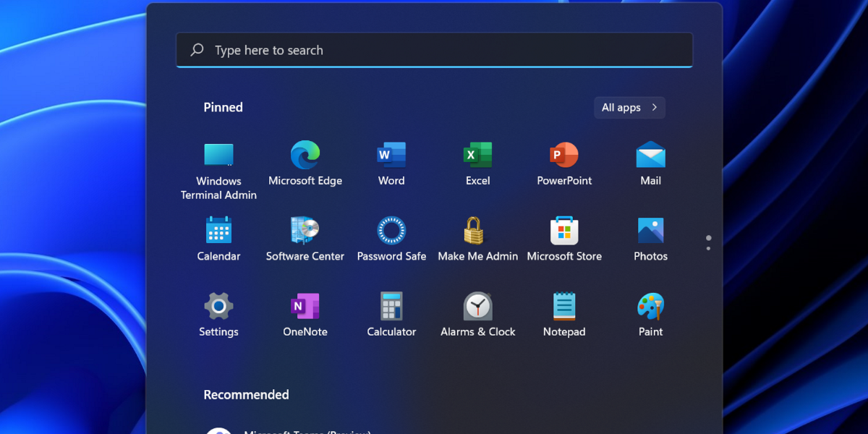Open the Calendar app
The width and height of the screenshot is (868, 434).
(x=218, y=239)
